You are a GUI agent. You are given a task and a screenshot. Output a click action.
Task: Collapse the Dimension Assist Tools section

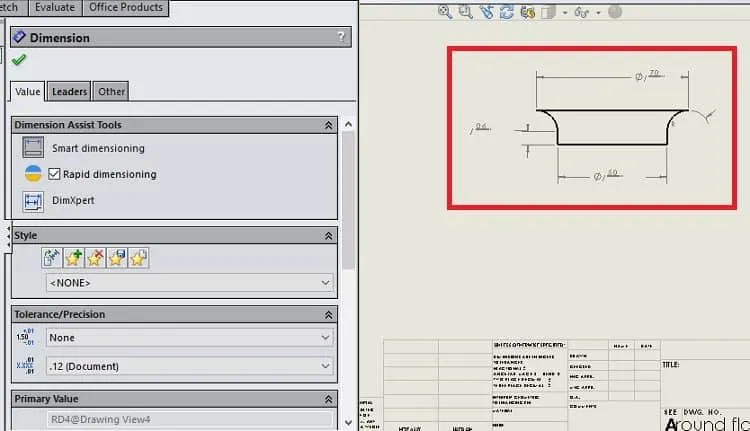pos(329,125)
